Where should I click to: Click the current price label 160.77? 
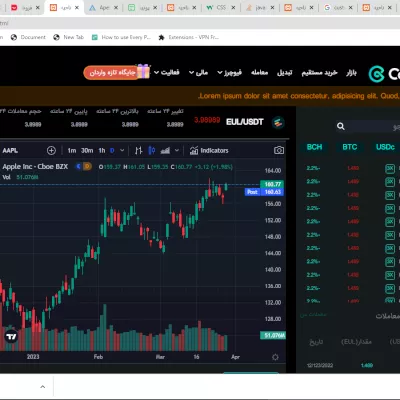pos(272,184)
